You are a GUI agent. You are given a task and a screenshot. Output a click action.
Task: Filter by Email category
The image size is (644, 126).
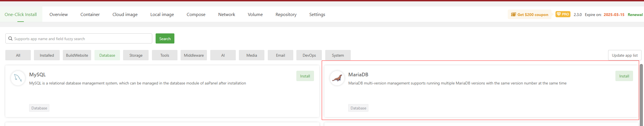pyautogui.click(x=280, y=55)
